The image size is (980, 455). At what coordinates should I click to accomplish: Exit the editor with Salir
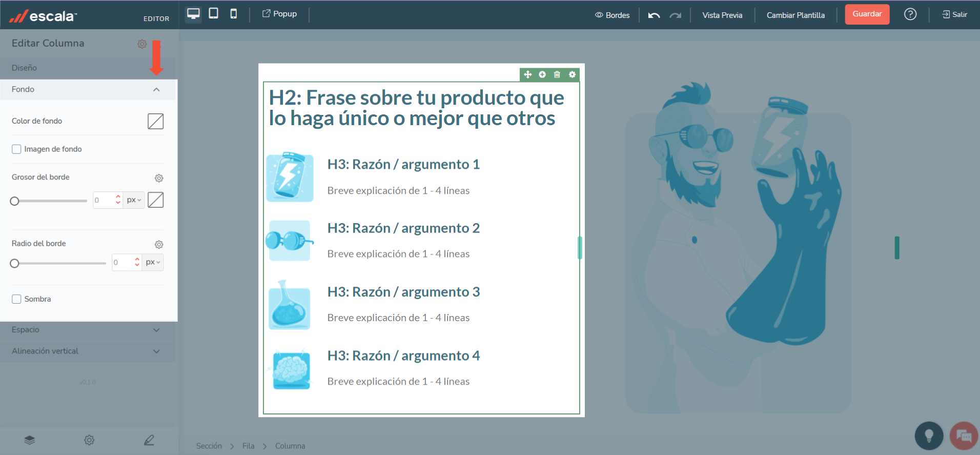(x=955, y=14)
